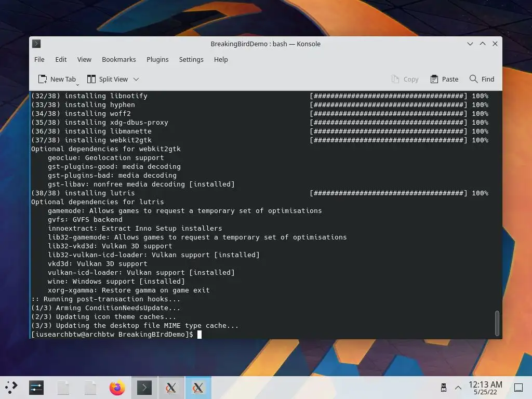Minimize the Konsole window

(x=470, y=44)
